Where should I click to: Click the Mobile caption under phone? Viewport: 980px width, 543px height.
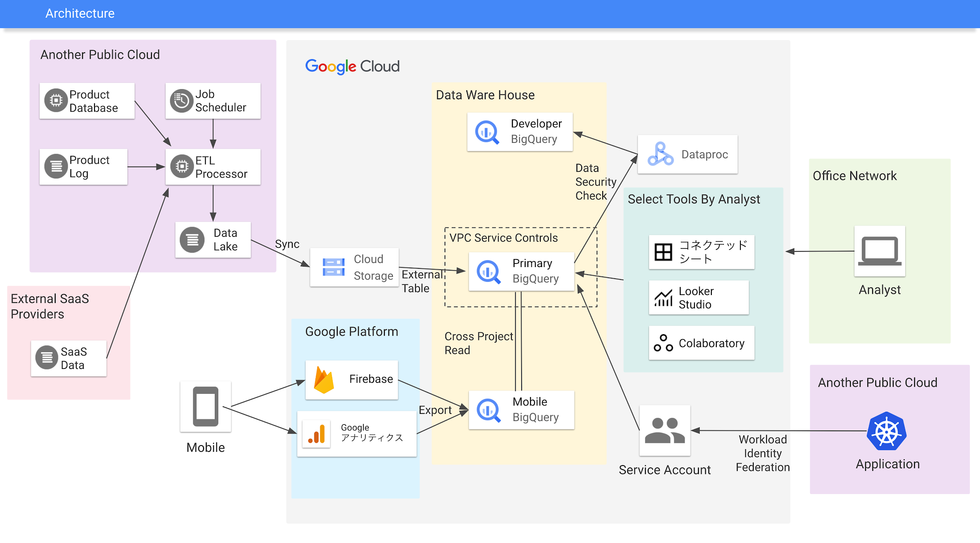click(205, 447)
